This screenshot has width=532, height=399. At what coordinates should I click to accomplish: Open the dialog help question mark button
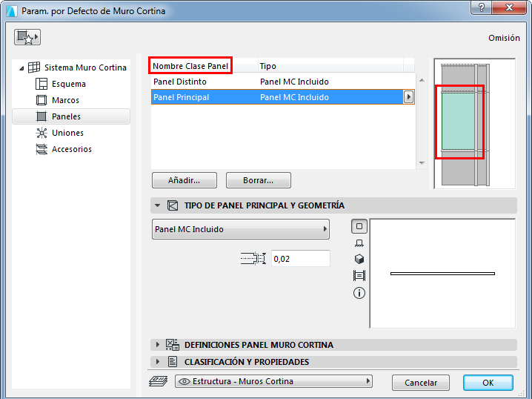[x=481, y=7]
